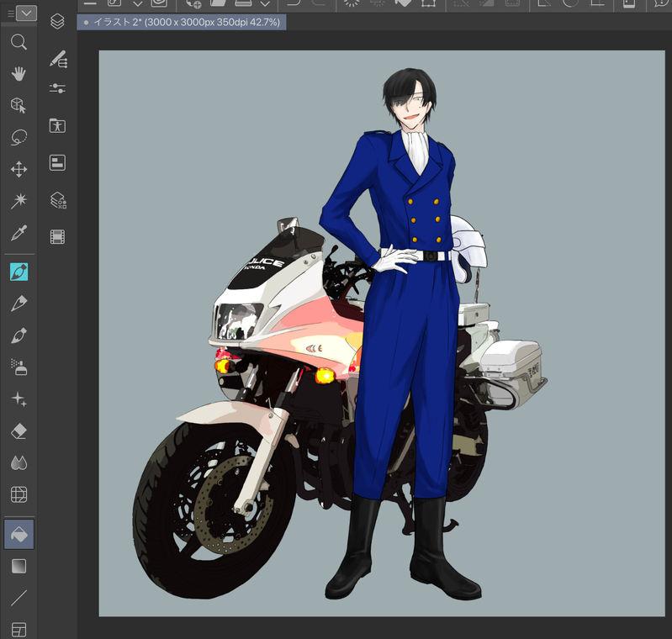Select the Frame Border tool

pos(19,629)
